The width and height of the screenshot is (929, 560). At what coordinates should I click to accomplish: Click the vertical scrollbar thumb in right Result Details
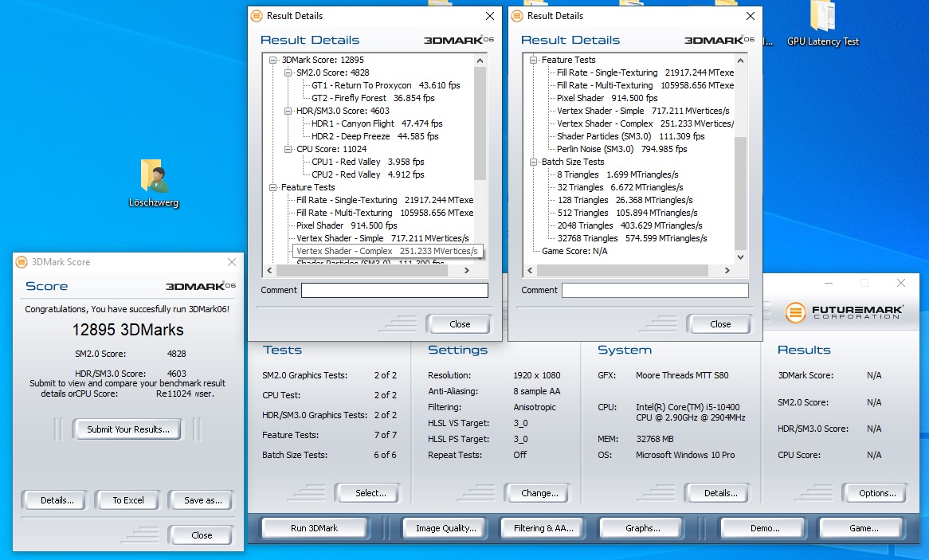coord(740,194)
